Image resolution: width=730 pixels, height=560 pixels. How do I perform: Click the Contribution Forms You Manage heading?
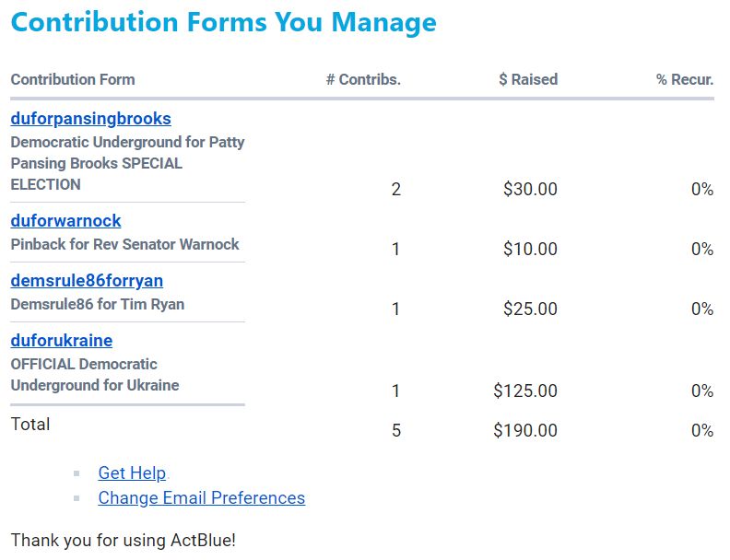[x=224, y=22]
